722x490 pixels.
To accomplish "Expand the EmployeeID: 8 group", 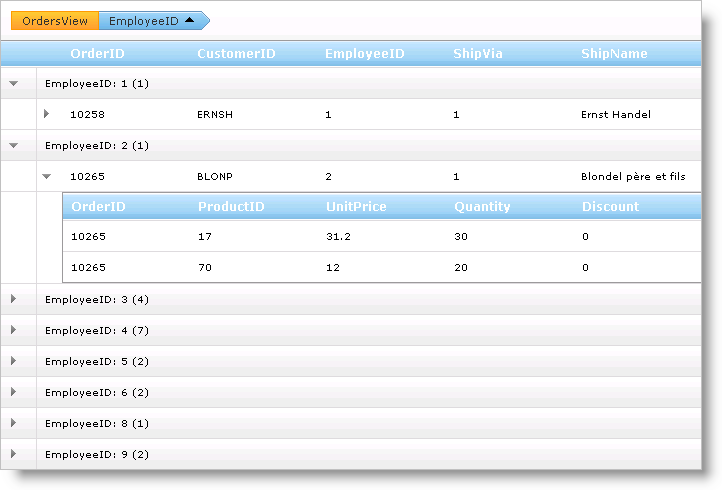I will [x=14, y=423].
